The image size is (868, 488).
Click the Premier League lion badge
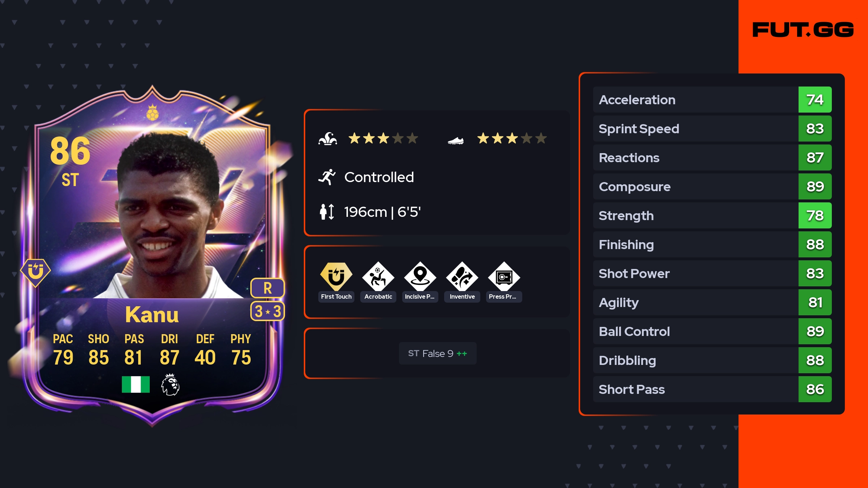coord(170,384)
